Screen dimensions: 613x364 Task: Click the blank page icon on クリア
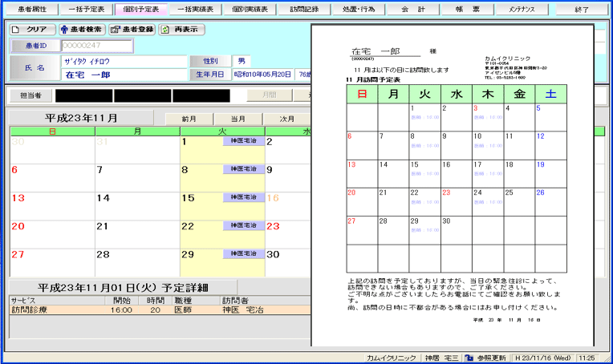tap(15, 30)
